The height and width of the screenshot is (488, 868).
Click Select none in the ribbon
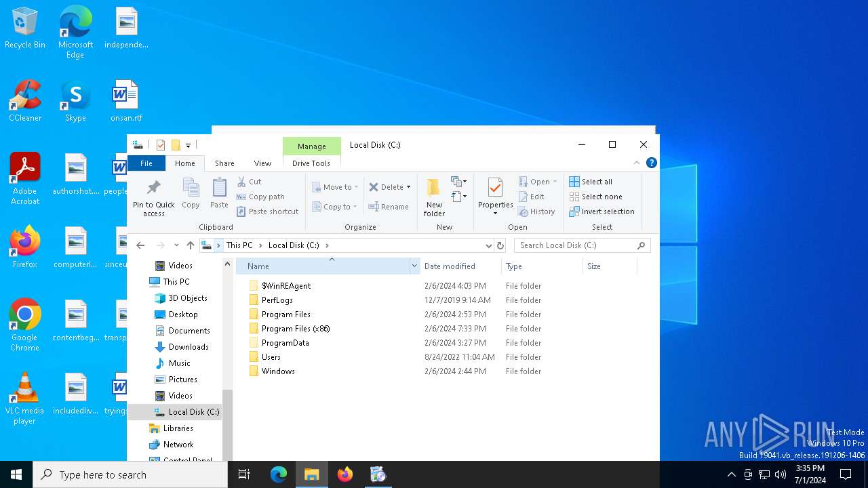click(x=595, y=197)
